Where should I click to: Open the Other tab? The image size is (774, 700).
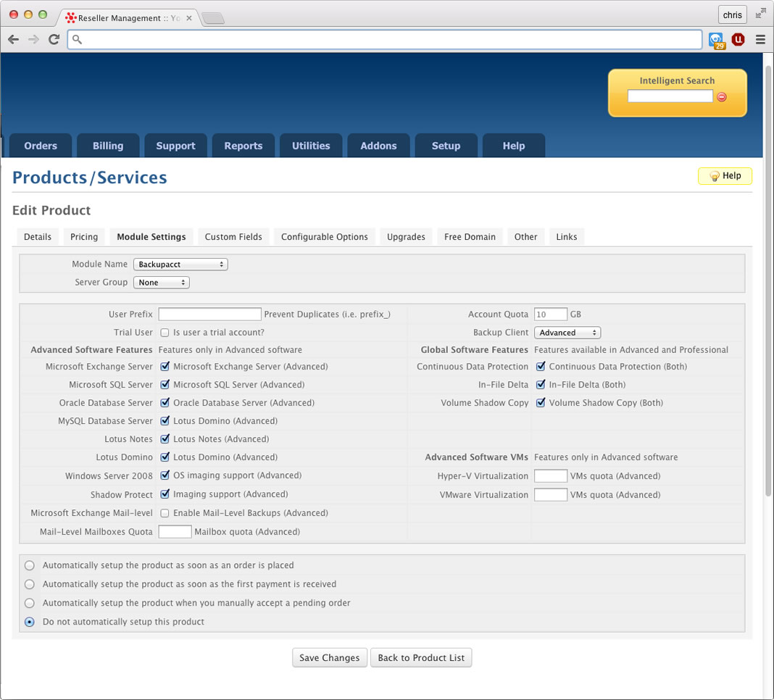pos(525,236)
